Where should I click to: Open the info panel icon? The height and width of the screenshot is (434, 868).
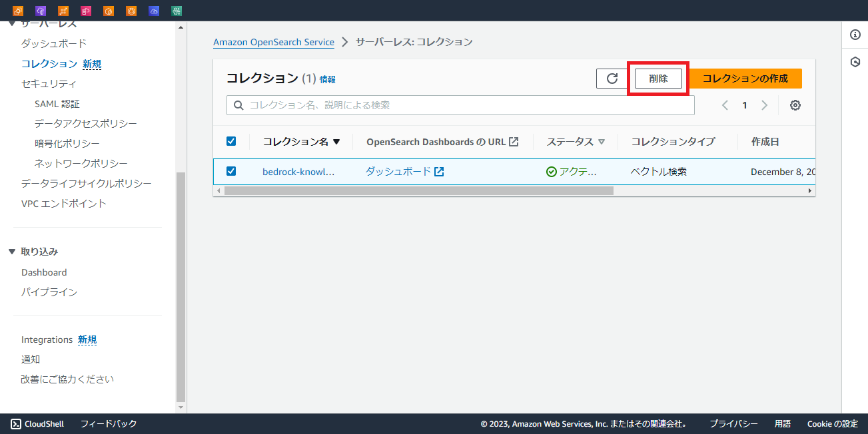point(855,35)
